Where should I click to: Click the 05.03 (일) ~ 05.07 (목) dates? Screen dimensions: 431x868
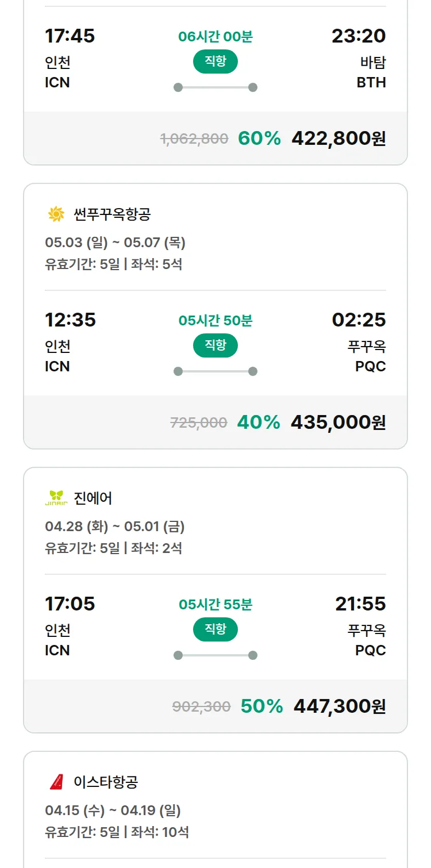[115, 243]
